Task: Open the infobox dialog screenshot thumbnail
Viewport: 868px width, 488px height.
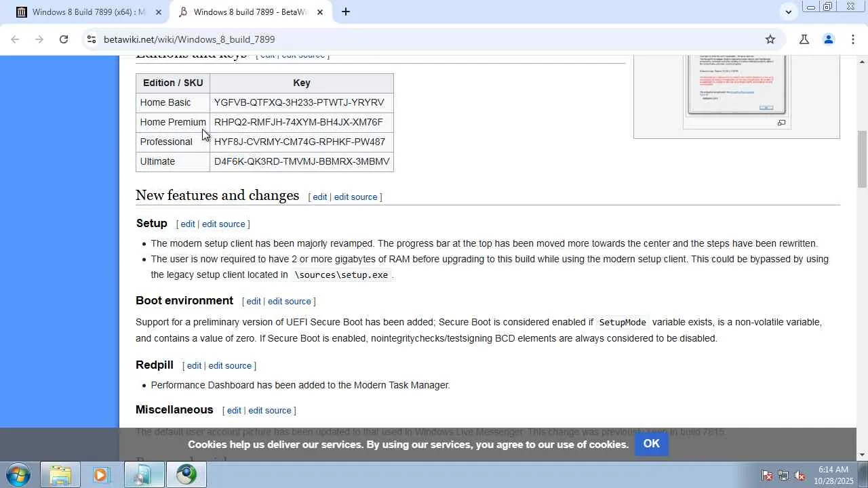Action: pyautogui.click(x=736, y=85)
